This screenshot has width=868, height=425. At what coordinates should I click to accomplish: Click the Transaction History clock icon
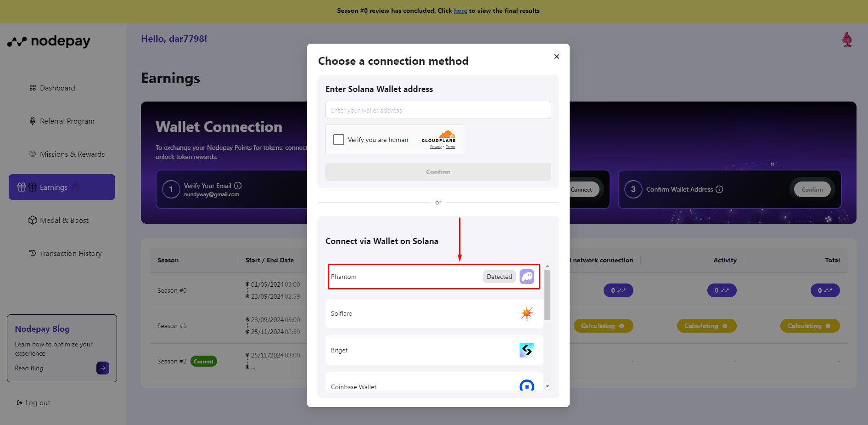click(x=33, y=253)
